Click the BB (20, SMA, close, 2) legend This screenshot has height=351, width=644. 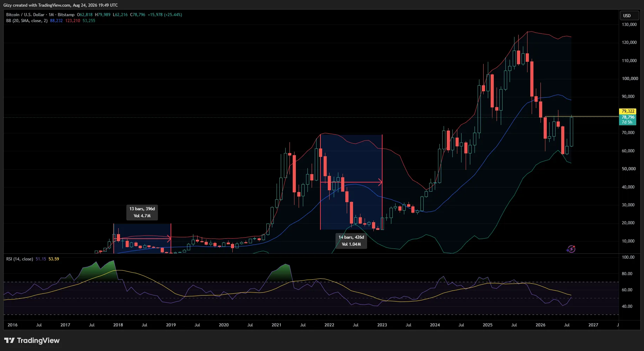tap(27, 21)
